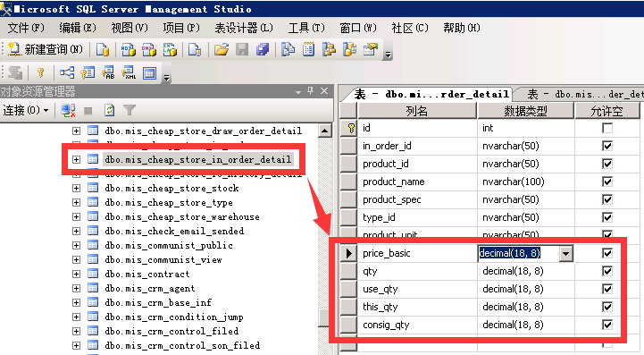Click the Disconnect icon in Object Explorer
This screenshot has height=355, width=644.
(68, 110)
